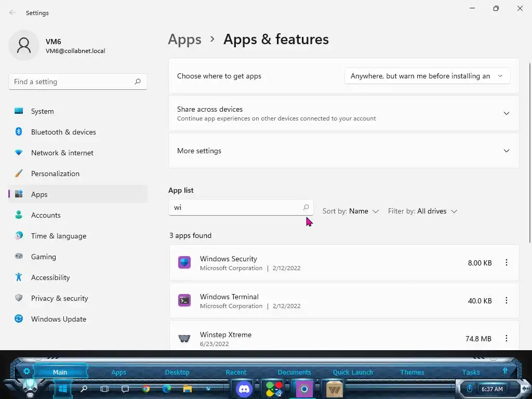Open more options for Windows Terminal

[506, 300]
